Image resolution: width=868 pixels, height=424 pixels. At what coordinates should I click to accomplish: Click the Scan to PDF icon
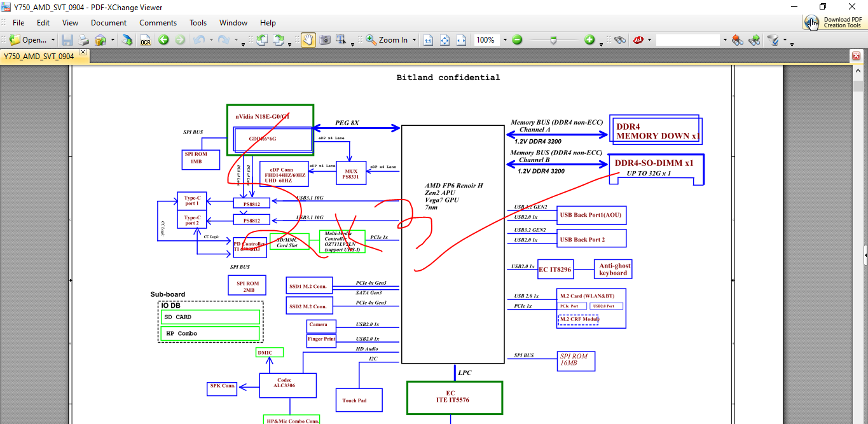pyautogui.click(x=100, y=39)
